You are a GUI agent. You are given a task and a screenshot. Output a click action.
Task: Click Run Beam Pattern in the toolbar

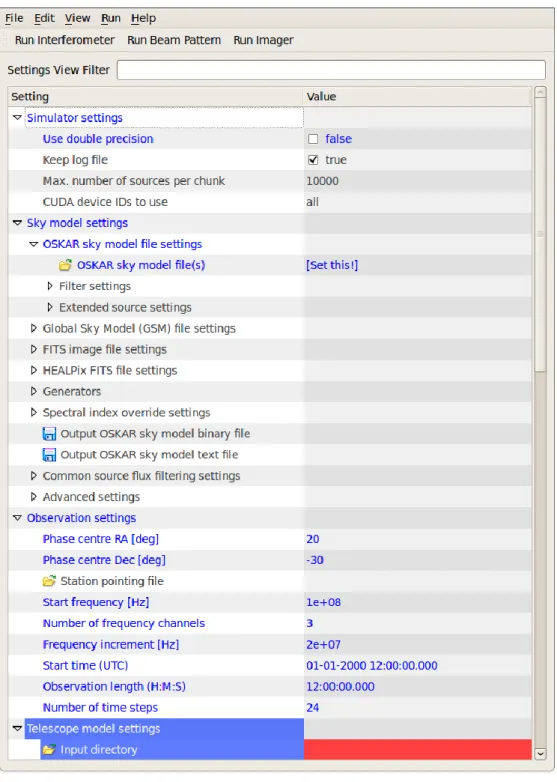174,40
